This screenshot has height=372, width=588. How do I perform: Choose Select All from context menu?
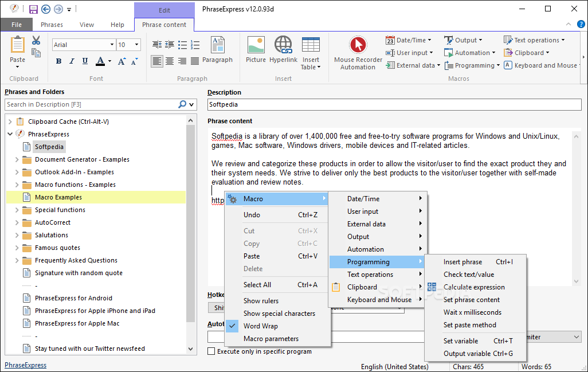point(277,285)
